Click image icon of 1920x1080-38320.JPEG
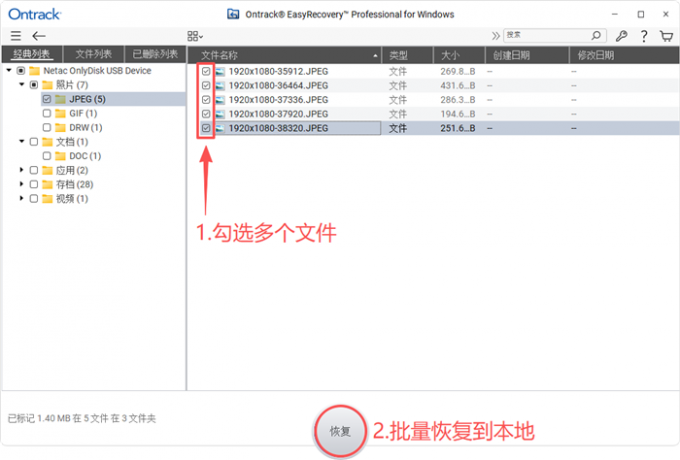Screen dimensions: 680x460 click(x=220, y=128)
